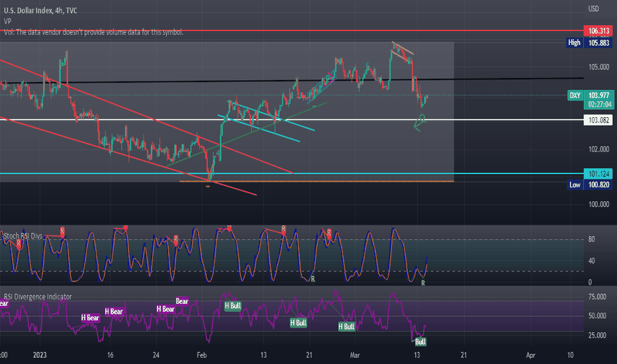Viewport: 617px width, 364px height.
Task: Click the 102.000 price axis tick
Action: tap(598, 150)
